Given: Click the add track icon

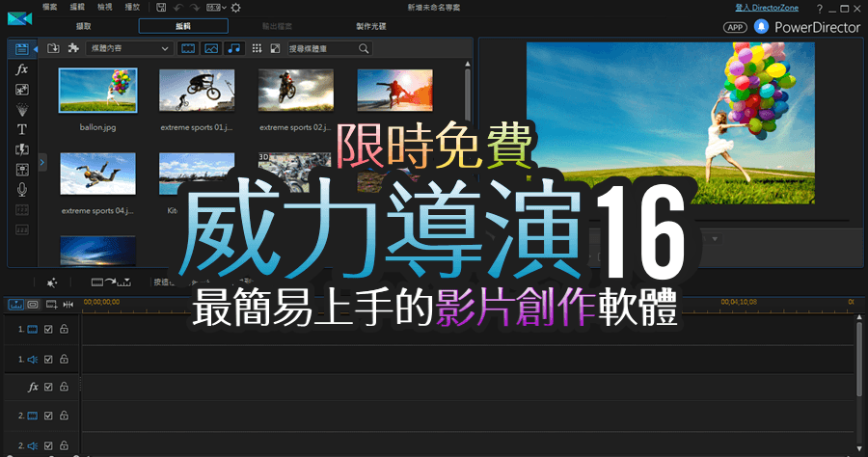Looking at the screenshot, I should (x=51, y=305).
